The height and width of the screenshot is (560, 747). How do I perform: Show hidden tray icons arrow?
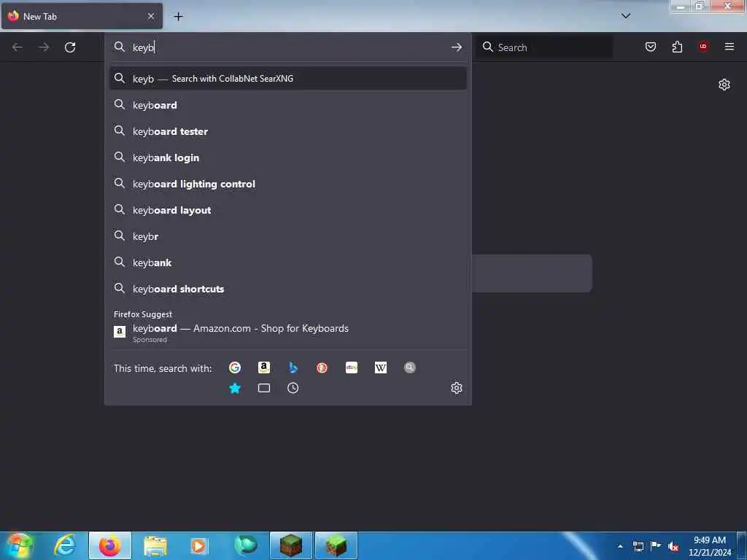tap(620, 546)
